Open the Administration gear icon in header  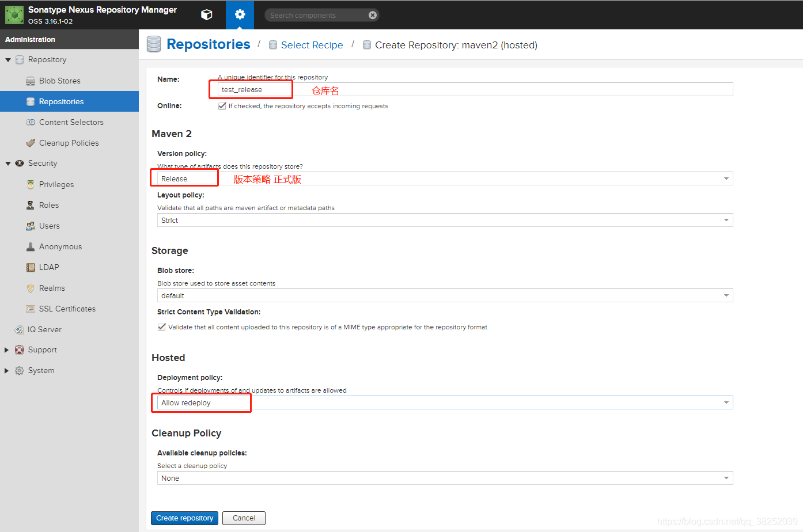(x=240, y=14)
